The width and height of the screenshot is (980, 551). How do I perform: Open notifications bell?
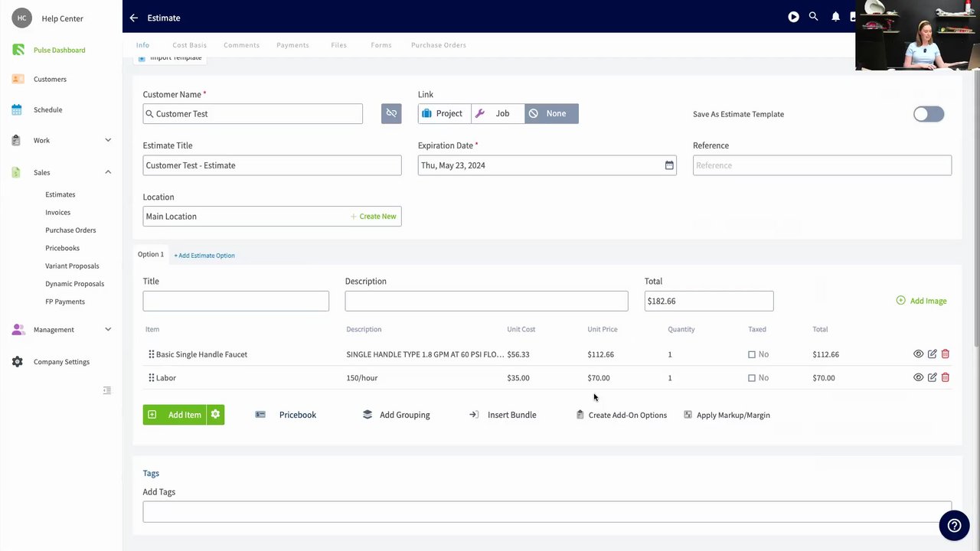pyautogui.click(x=835, y=17)
